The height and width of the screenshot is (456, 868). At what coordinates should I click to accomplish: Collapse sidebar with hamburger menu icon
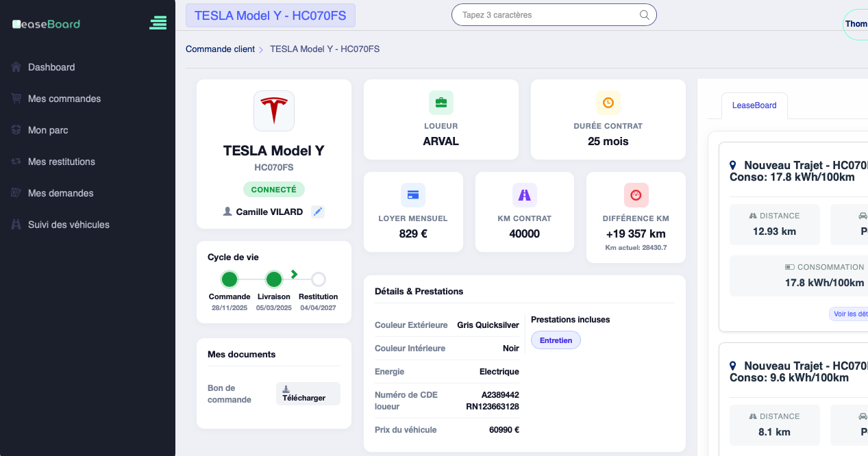pyautogui.click(x=158, y=23)
